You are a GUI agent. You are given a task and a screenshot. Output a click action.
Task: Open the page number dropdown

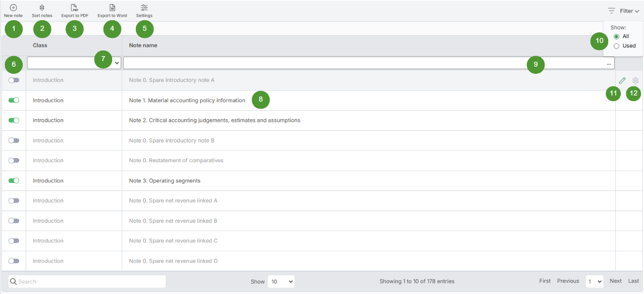click(594, 281)
